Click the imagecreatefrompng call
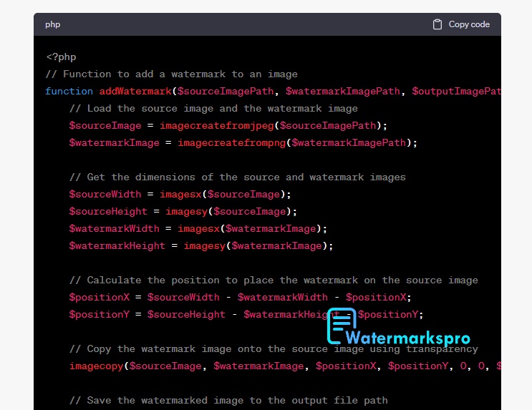The image size is (532, 410). [x=232, y=143]
